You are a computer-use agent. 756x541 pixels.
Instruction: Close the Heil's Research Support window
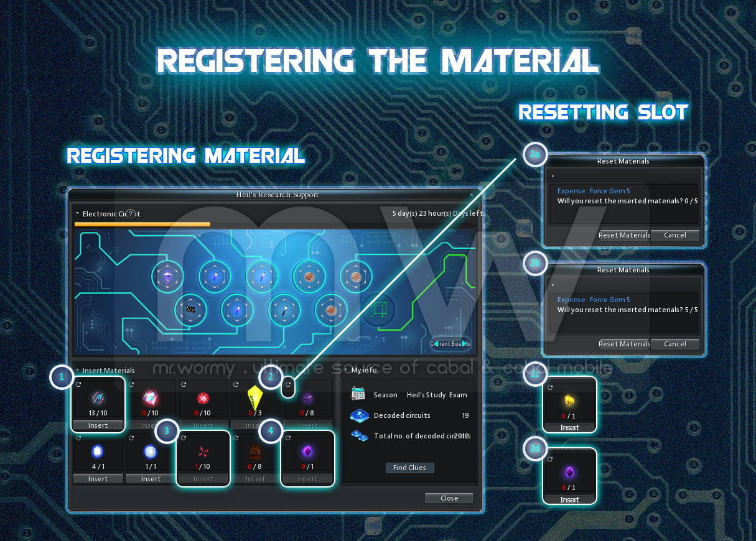pos(449,498)
